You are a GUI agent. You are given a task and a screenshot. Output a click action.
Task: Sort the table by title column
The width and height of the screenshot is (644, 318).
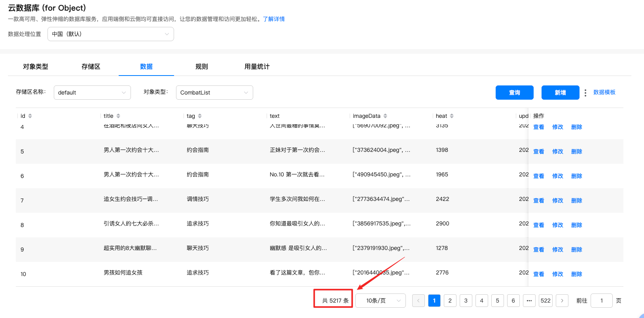118,116
